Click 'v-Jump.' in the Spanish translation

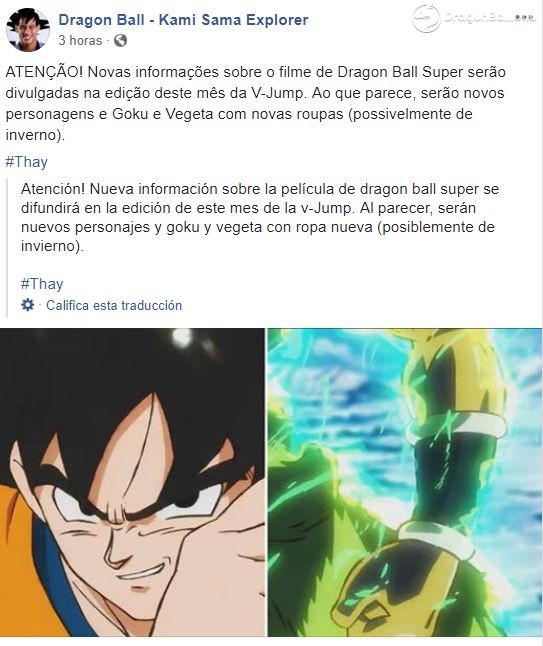point(327,208)
